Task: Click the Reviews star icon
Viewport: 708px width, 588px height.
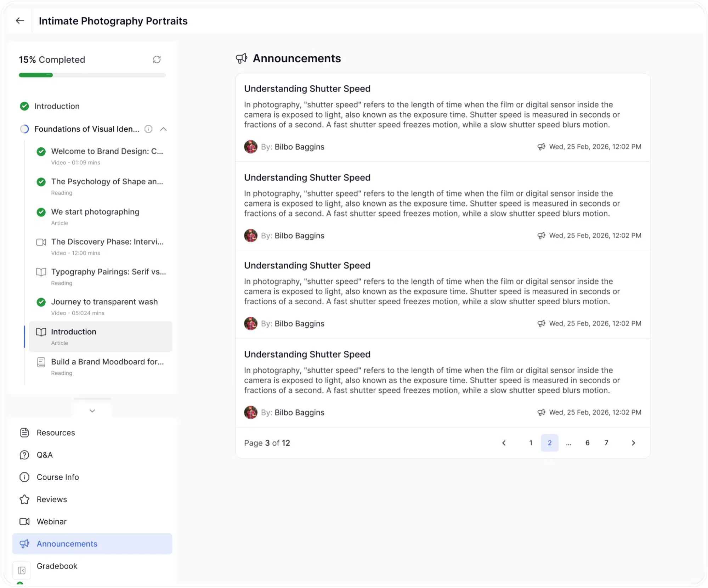Action: click(x=24, y=499)
